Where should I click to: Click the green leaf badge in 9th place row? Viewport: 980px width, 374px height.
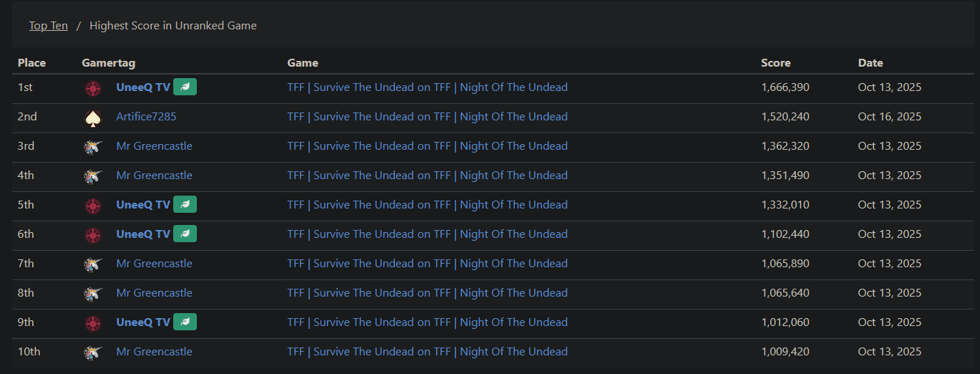pyautogui.click(x=185, y=322)
